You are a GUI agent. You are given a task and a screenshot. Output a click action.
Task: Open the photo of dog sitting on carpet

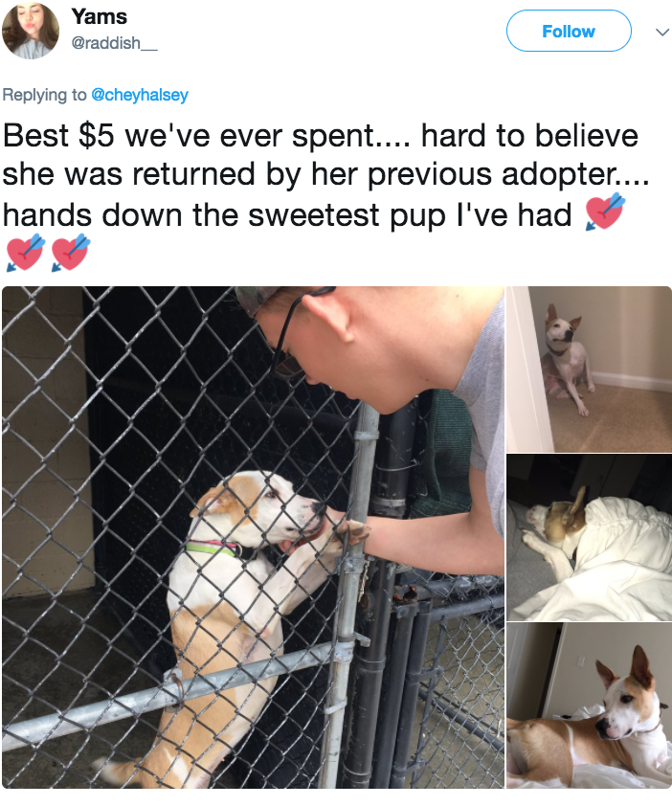pyautogui.click(x=590, y=369)
